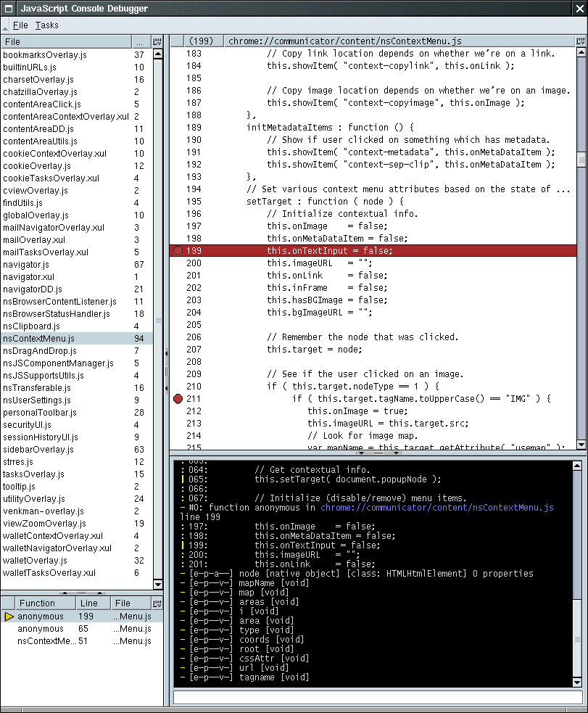Select cookieOverlay.js in file list

coord(77,166)
